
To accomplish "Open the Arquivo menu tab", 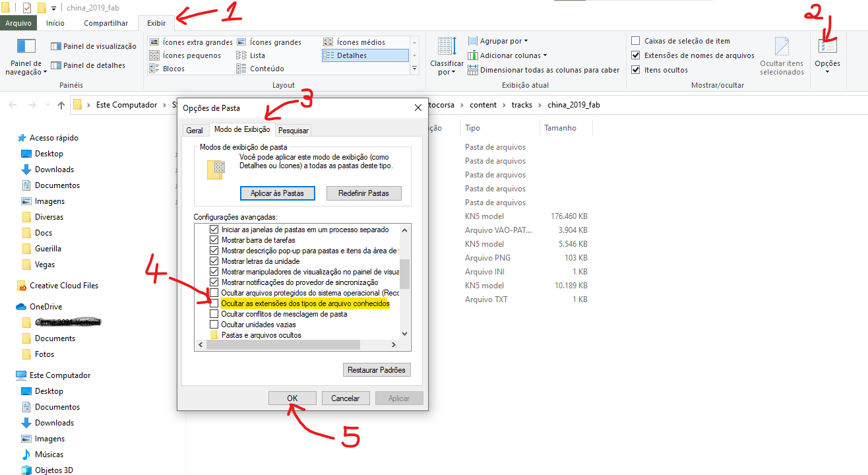I will (x=18, y=23).
